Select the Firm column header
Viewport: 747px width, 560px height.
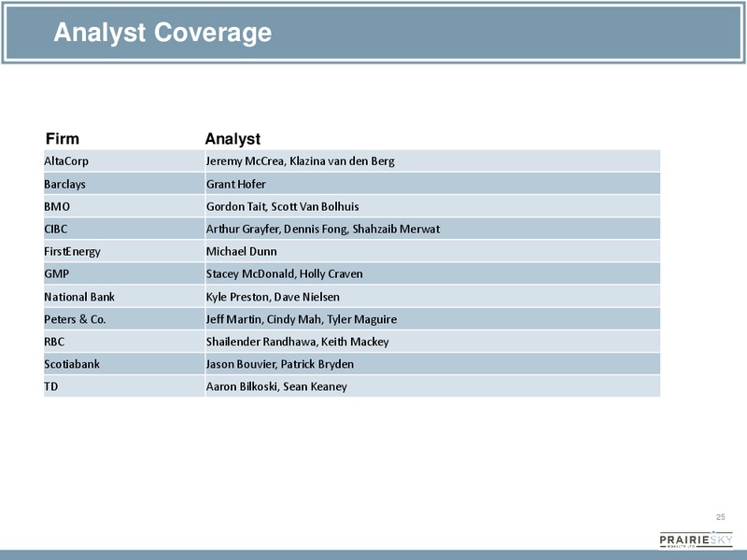(x=63, y=138)
